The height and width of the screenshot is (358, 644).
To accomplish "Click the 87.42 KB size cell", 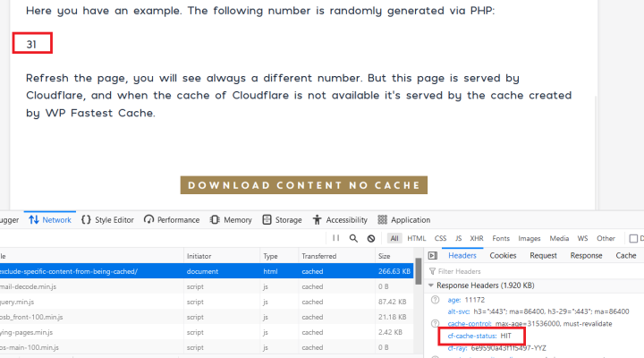I will [x=393, y=302].
